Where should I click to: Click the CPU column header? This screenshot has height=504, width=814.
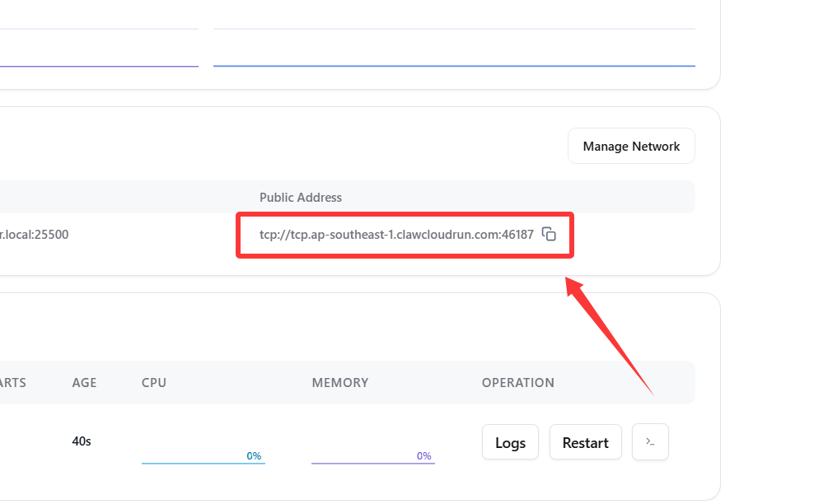coord(154,383)
